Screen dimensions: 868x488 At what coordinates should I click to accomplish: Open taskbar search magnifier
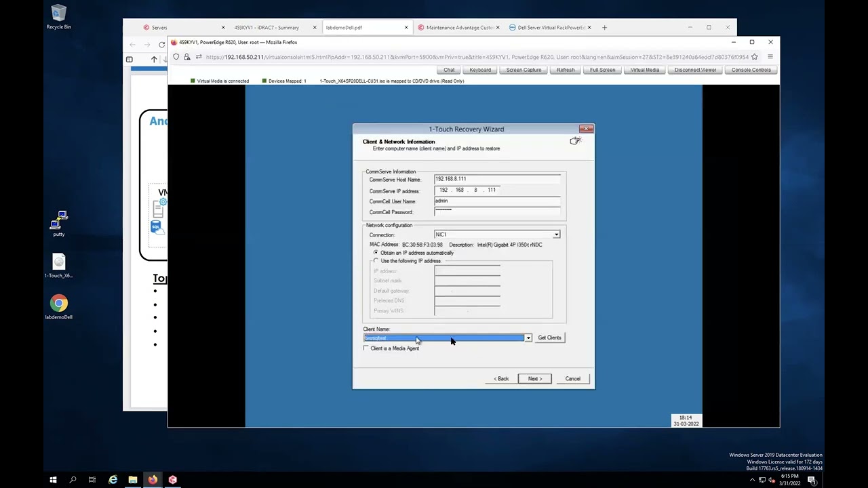(73, 480)
